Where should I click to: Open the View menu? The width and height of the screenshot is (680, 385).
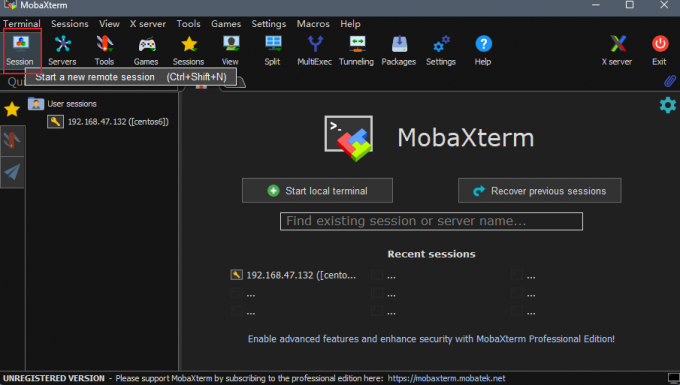109,24
